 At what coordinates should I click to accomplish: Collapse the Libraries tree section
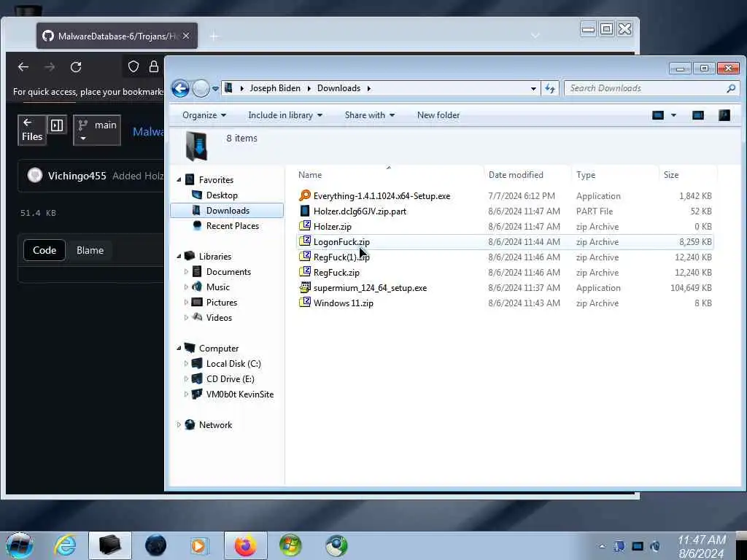[x=179, y=256]
